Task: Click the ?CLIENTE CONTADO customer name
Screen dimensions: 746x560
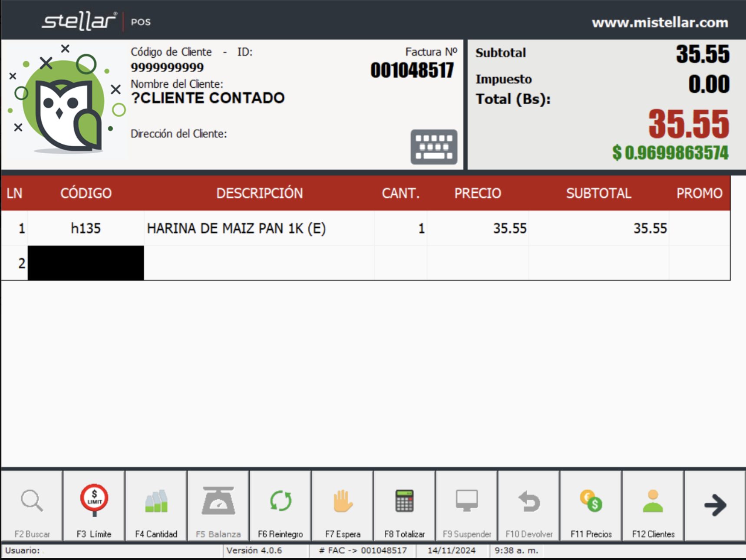Action: tap(208, 98)
